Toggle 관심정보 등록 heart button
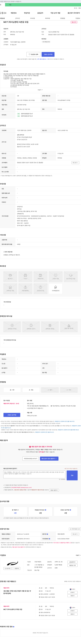The image size is (81, 644). pos(33,54)
